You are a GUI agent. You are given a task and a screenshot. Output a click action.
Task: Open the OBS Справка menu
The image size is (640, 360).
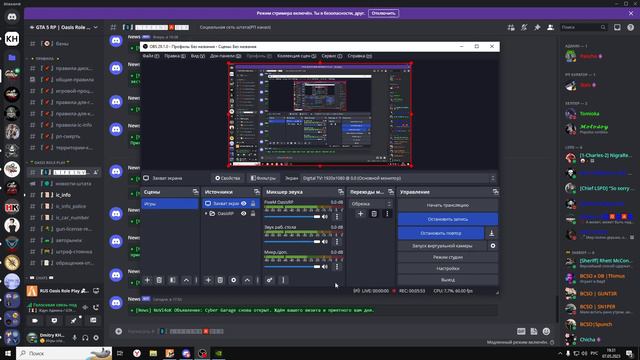pos(360,56)
